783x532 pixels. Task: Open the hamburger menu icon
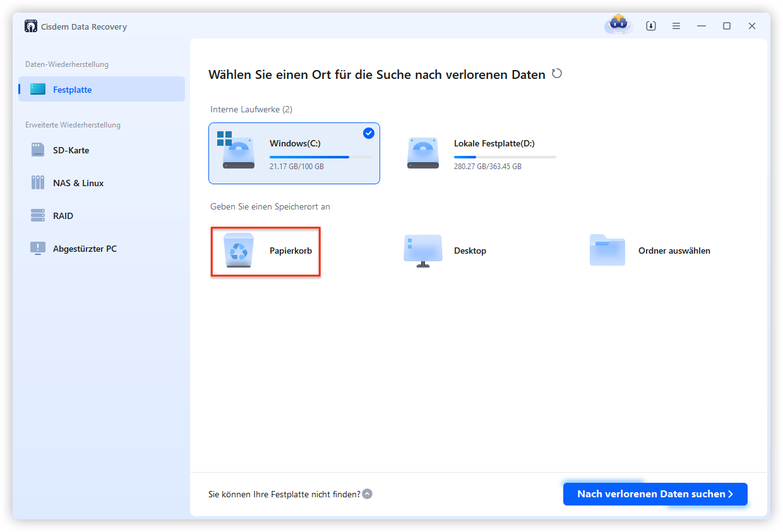(x=676, y=26)
